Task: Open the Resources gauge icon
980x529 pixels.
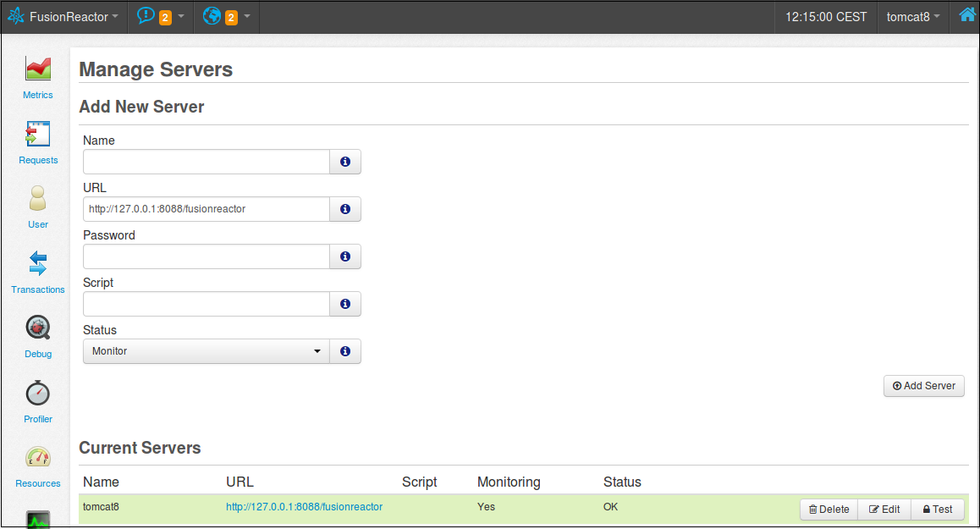Action: tap(37, 458)
